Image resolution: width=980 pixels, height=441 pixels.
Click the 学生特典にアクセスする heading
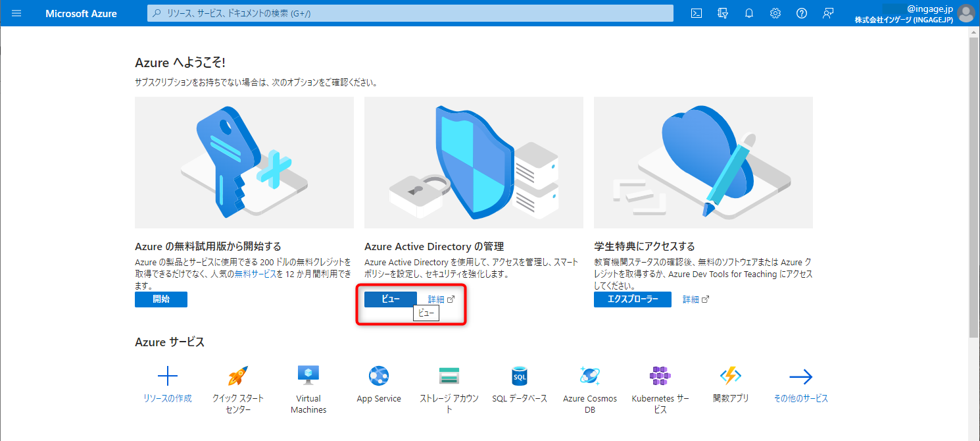click(645, 247)
